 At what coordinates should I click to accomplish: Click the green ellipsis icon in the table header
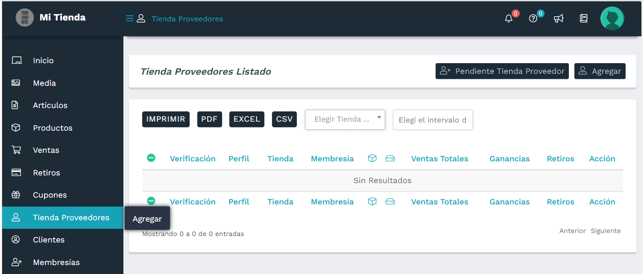point(151,157)
